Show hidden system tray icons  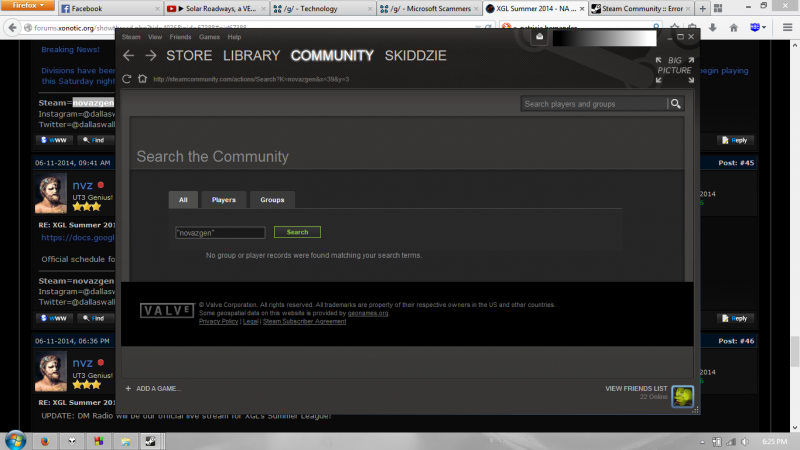click(702, 442)
